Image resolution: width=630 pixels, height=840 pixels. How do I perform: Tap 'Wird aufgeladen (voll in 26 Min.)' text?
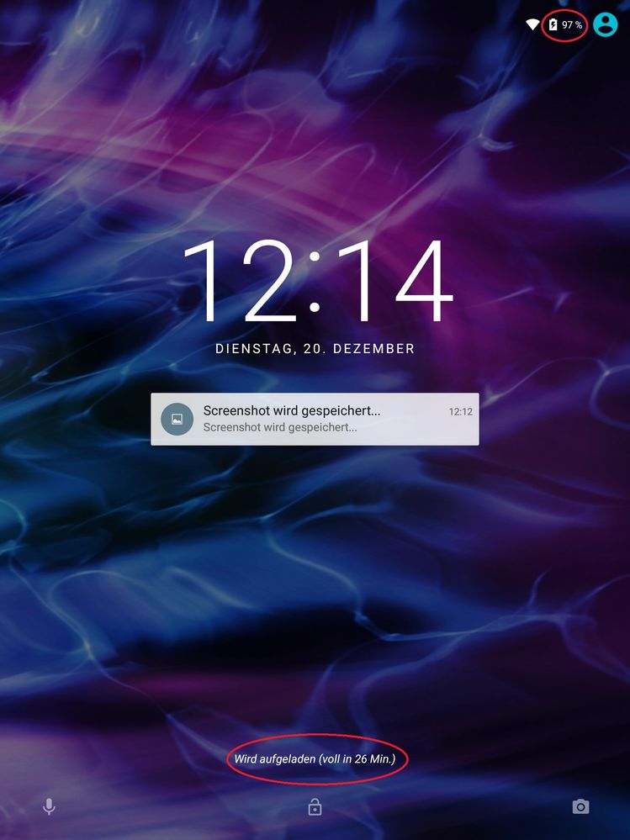pyautogui.click(x=315, y=758)
